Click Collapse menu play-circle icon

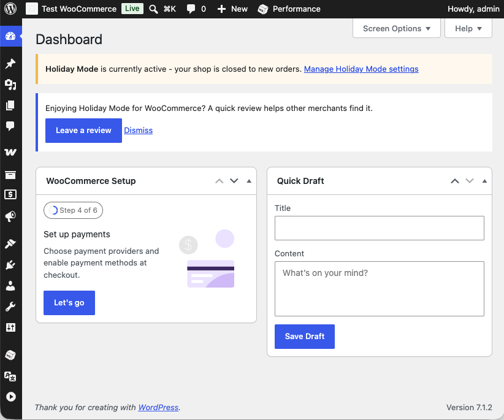pos(10,397)
